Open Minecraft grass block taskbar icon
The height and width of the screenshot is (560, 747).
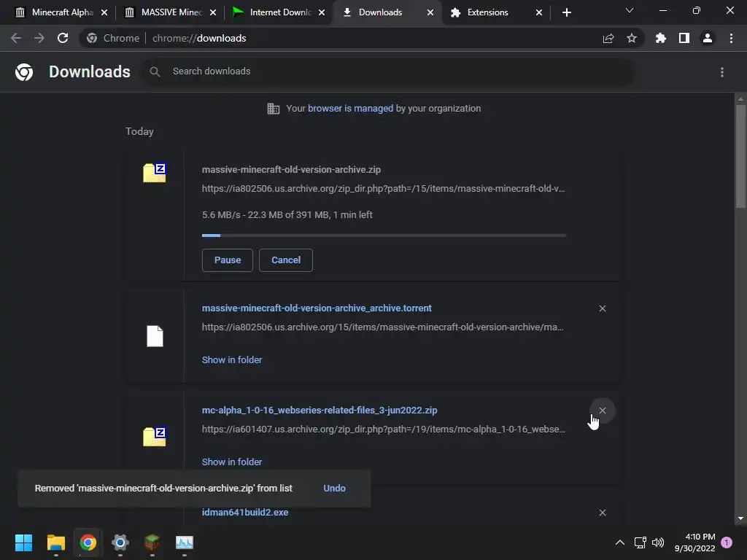[152, 542]
